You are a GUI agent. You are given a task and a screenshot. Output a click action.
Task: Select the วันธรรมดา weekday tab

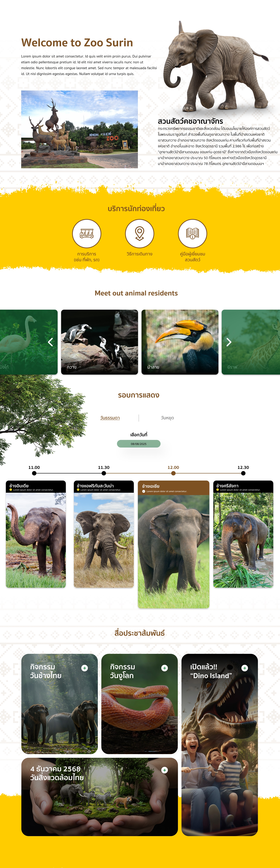(x=110, y=418)
